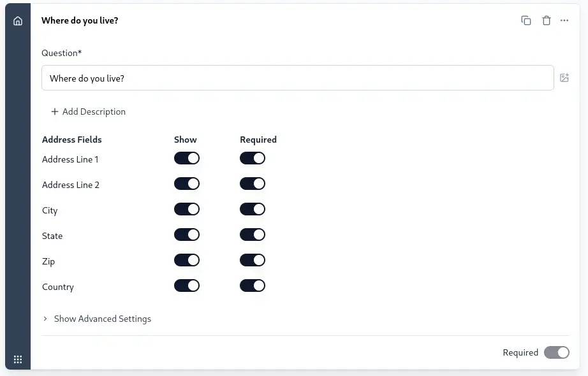Toggle the State Show switch
Image resolution: width=588 pixels, height=376 pixels.
coord(186,235)
